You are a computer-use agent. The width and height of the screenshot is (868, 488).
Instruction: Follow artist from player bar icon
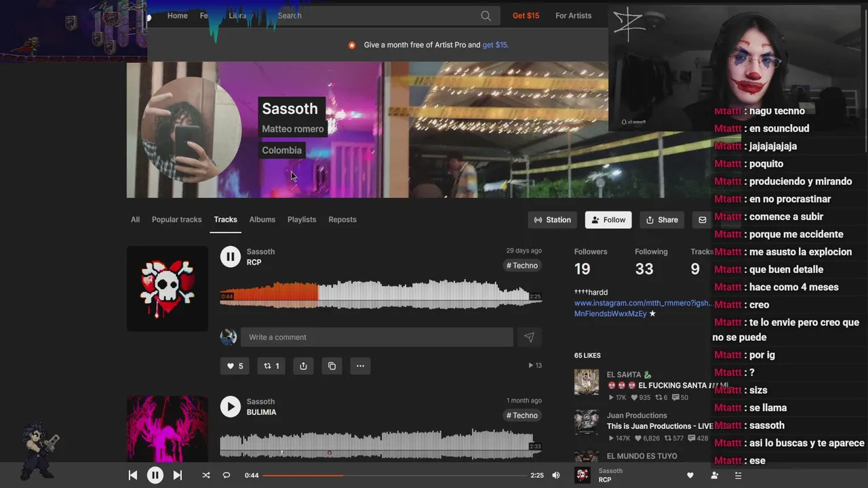pos(714,476)
